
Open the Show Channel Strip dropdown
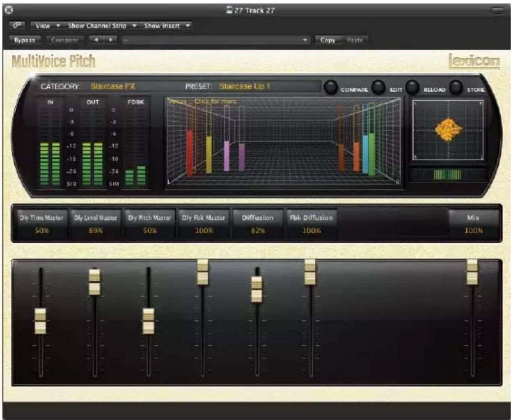pos(101,26)
